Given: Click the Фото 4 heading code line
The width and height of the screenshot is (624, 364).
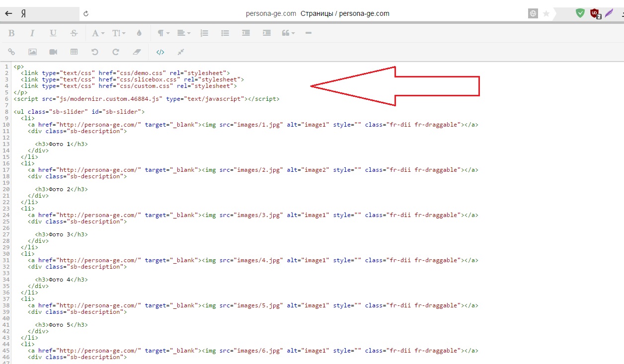Looking at the screenshot, I should point(61,280).
